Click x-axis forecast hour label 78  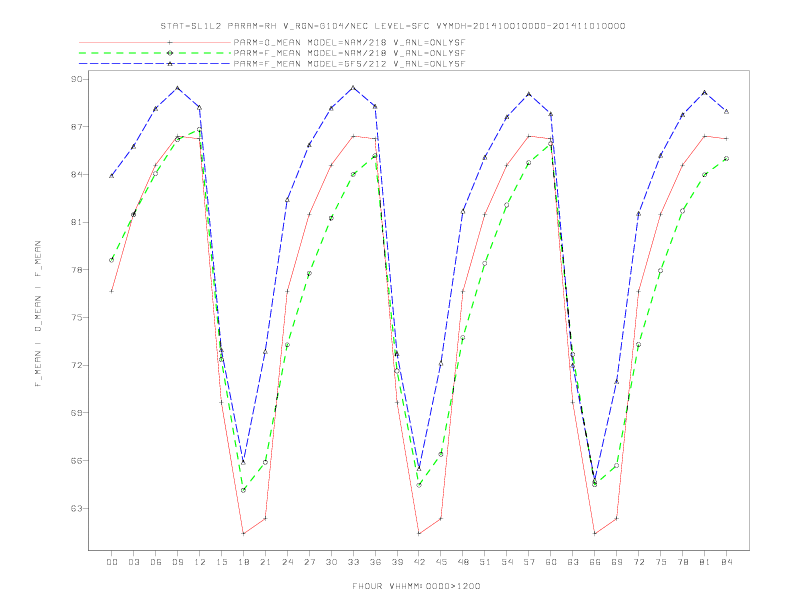tap(682, 562)
